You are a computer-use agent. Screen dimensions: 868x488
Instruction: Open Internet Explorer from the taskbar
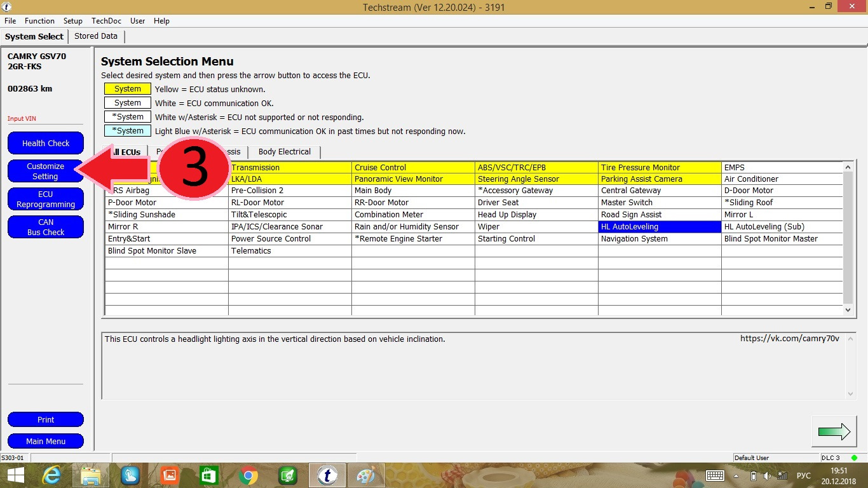coord(51,475)
